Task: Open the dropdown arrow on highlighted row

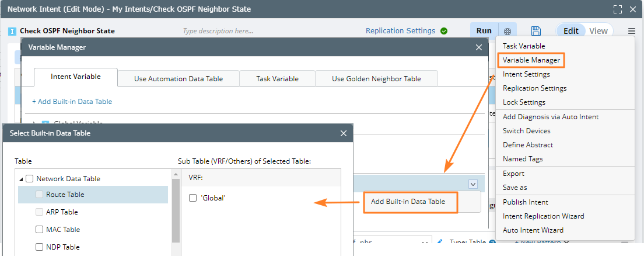Action: coord(473,184)
